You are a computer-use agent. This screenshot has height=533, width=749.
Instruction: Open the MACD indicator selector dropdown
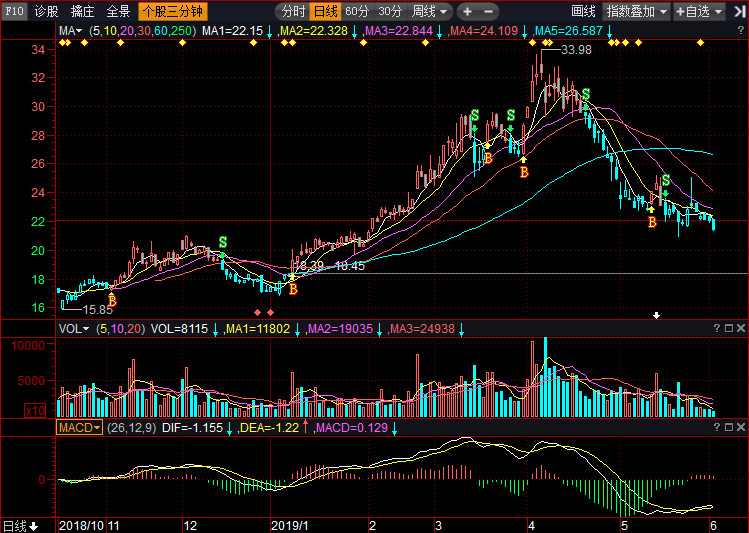coord(78,427)
